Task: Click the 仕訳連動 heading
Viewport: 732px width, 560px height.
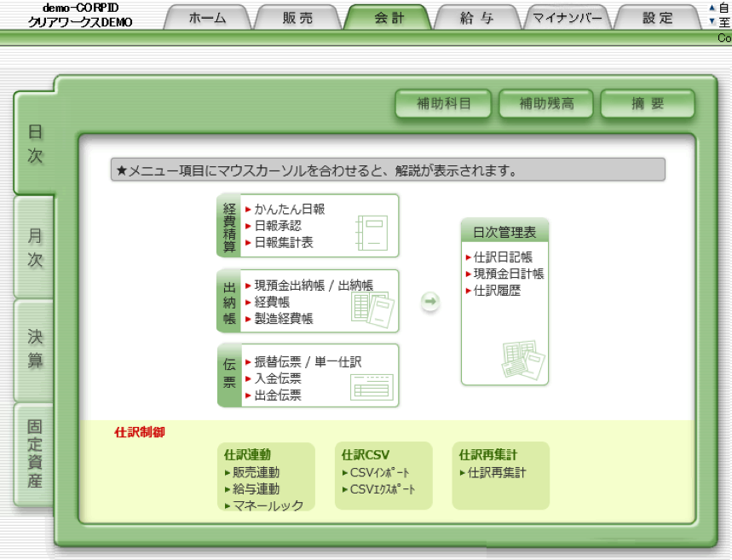Action: point(247,454)
